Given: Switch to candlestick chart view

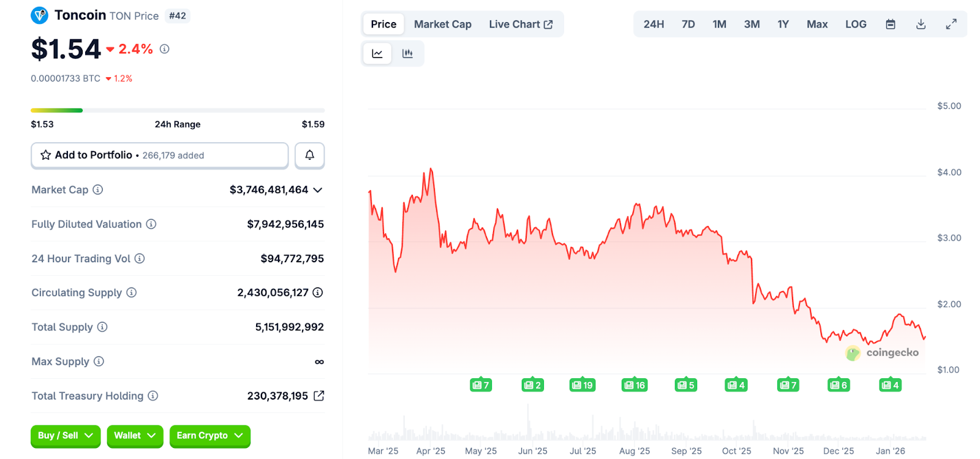Looking at the screenshot, I should click(x=407, y=54).
